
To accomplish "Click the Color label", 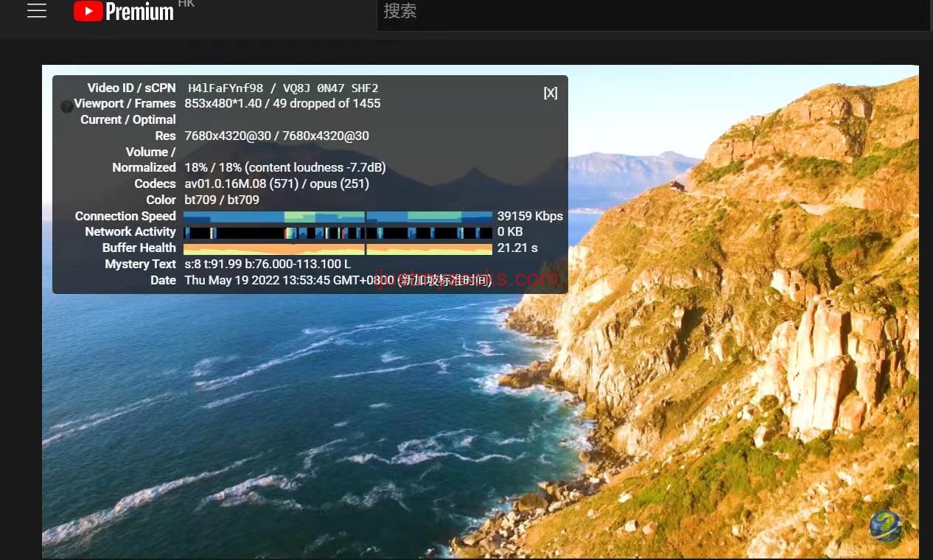I will click(161, 200).
